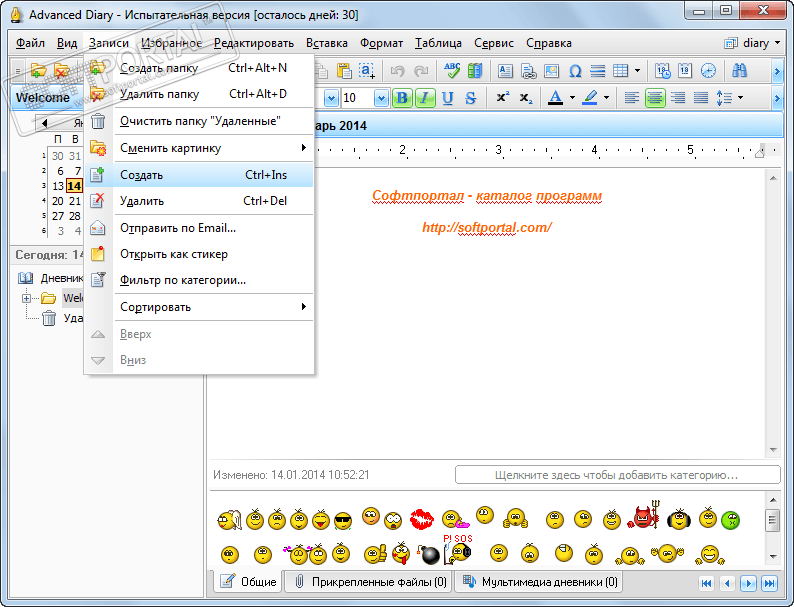The width and height of the screenshot is (794, 607).
Task: Click the delete folder toolbar icon
Action: point(62,71)
